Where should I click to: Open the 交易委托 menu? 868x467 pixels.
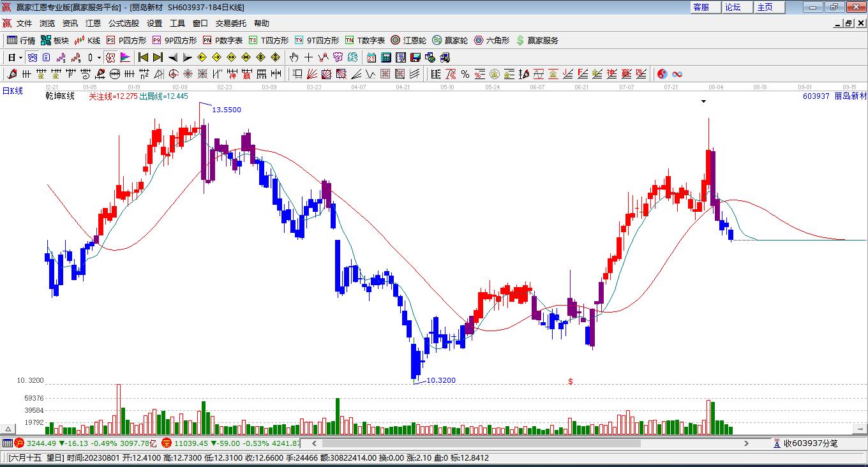coord(231,23)
